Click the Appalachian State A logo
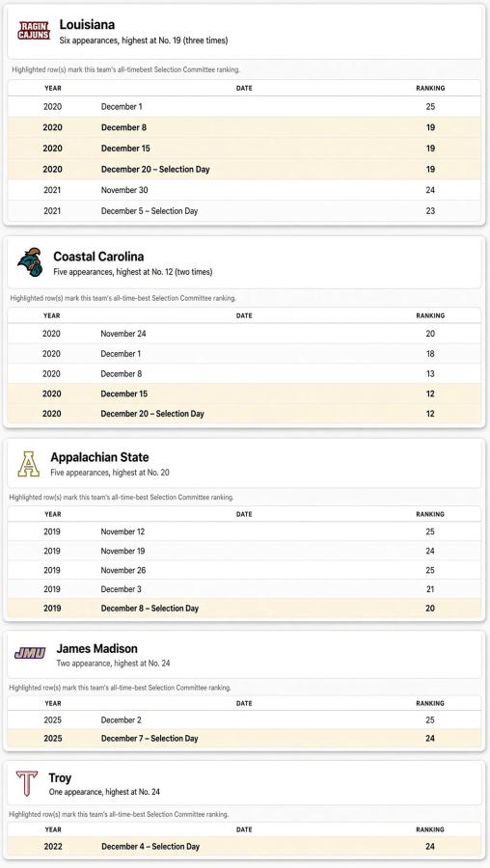Screen dimensions: 490x868 28,464
